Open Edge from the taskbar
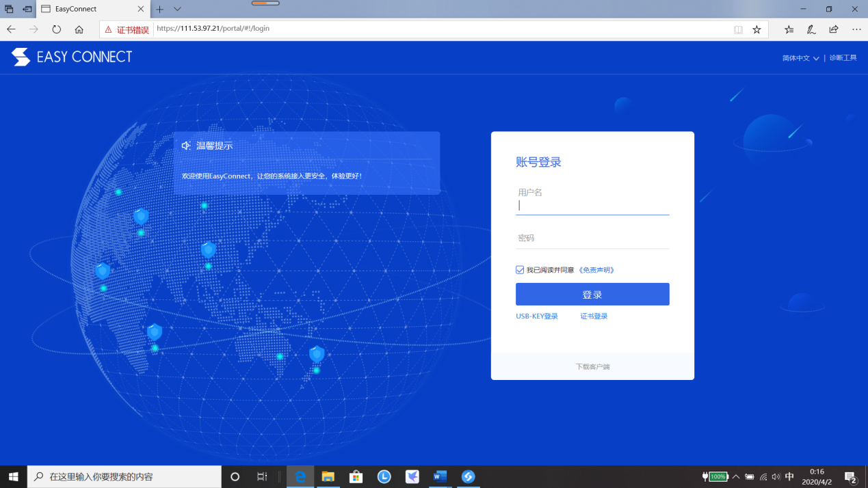This screenshot has width=868, height=488. [300, 476]
